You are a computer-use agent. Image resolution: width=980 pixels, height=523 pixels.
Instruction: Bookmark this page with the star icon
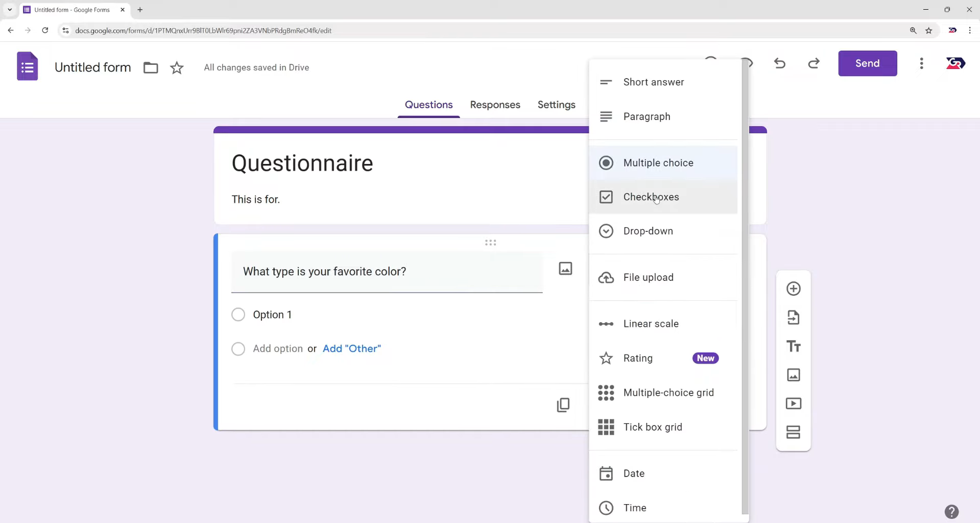[929, 31]
